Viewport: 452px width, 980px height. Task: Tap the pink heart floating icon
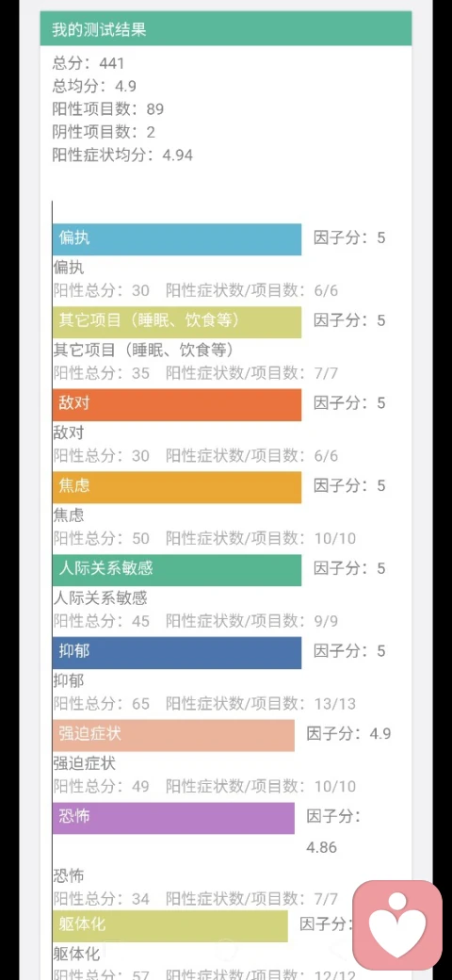(x=397, y=925)
